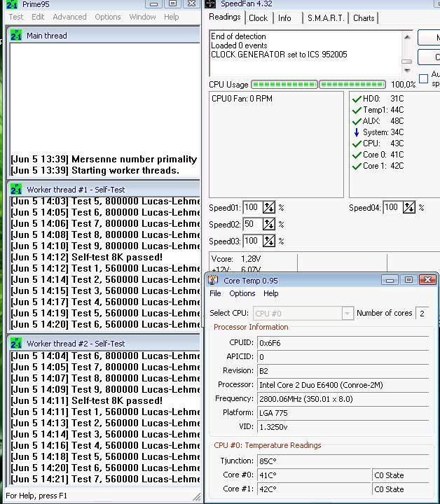Screen dimensions: 440x504
Task: Click Core Temp title bar icon
Action: point(213,281)
